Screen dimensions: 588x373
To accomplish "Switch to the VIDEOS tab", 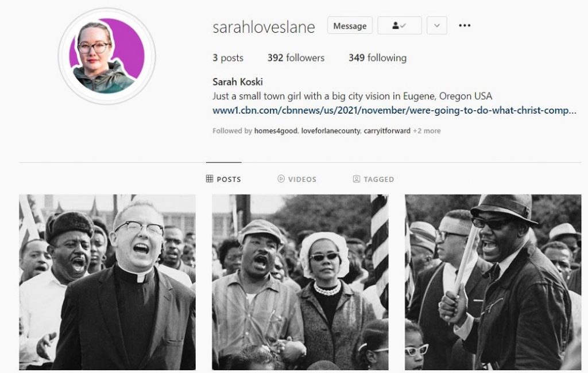I will (297, 179).
